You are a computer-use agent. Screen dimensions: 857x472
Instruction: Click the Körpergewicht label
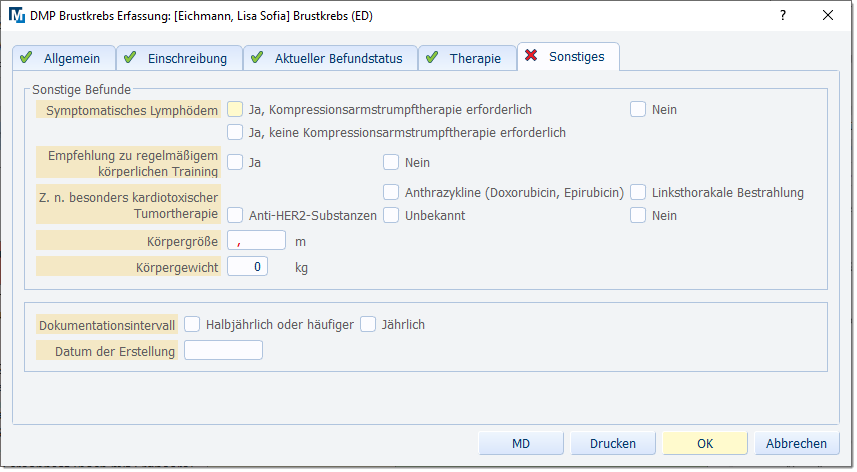[128, 267]
